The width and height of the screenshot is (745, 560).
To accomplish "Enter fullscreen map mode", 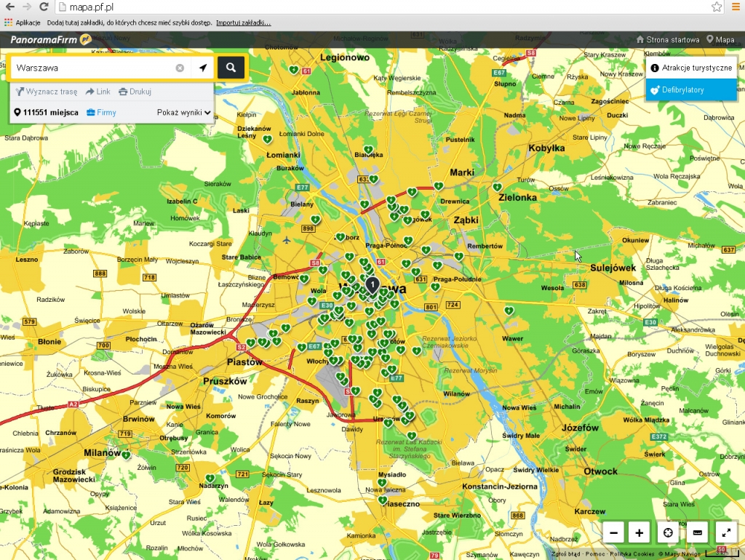I will [725, 533].
